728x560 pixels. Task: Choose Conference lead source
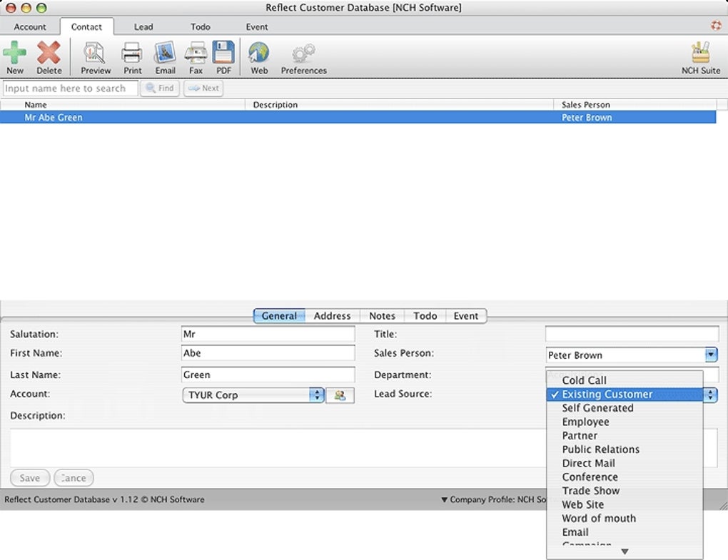click(625, 477)
